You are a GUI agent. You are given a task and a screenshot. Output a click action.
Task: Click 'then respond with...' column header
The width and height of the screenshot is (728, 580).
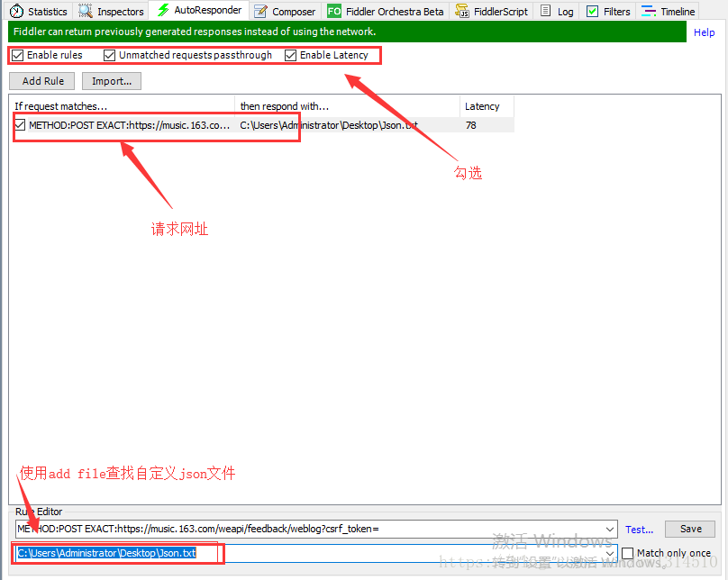(347, 106)
